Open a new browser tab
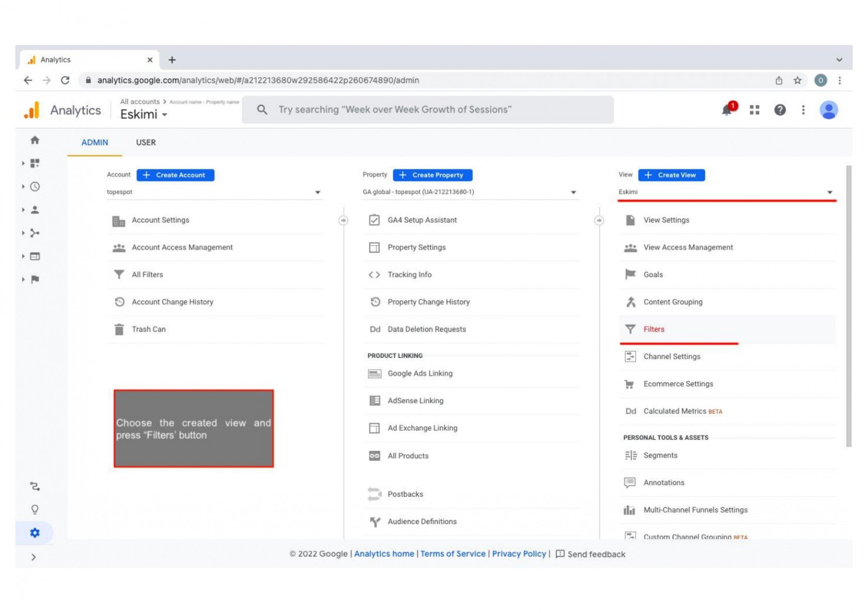The width and height of the screenshot is (868, 613). click(172, 60)
